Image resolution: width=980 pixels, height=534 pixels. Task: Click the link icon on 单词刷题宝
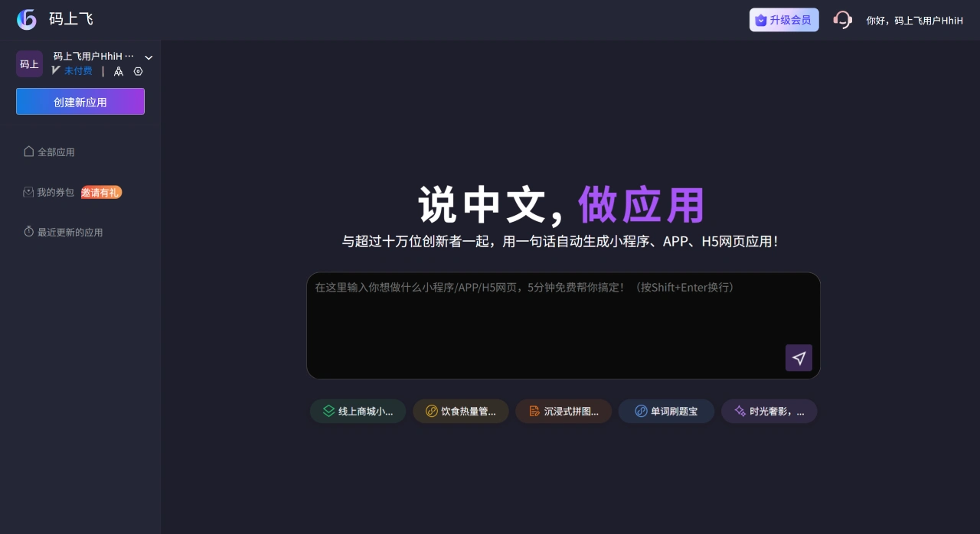pyautogui.click(x=642, y=411)
